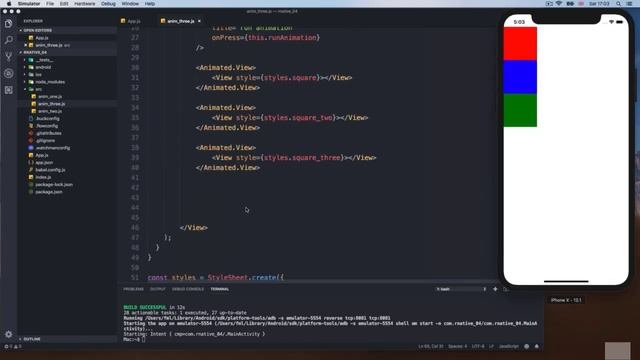This screenshot has height=360, width=640.
Task: Click the feedback smiley in status bar
Action: (x=527, y=347)
